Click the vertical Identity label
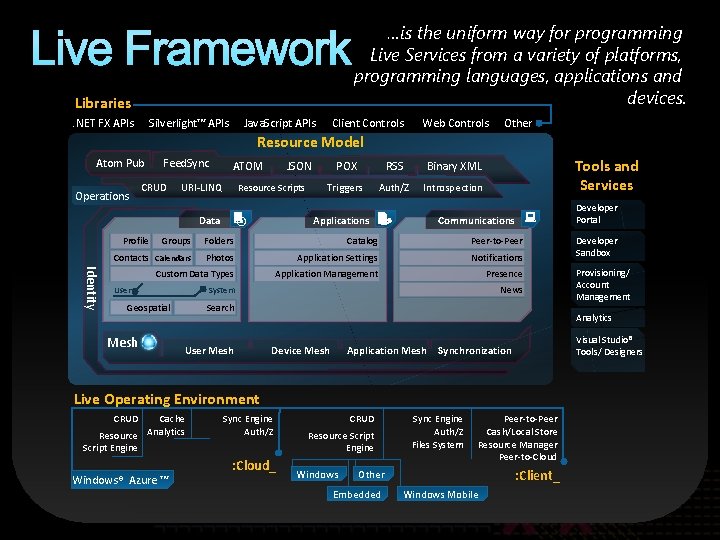 coord(91,288)
